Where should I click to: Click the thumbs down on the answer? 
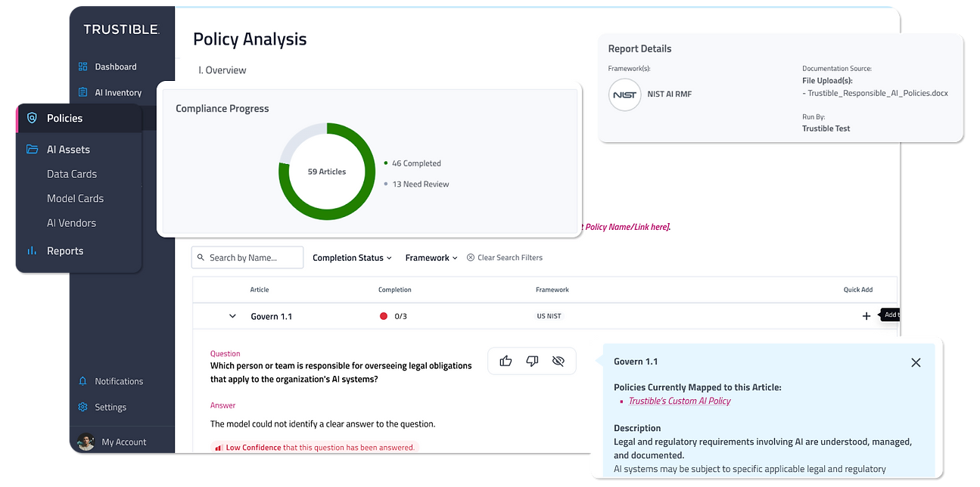click(532, 361)
